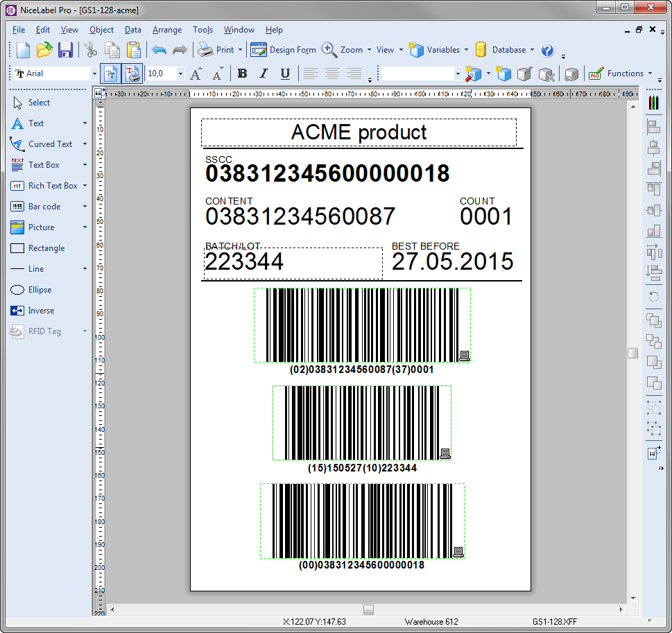
Task: Click the Print button
Action: (x=220, y=49)
